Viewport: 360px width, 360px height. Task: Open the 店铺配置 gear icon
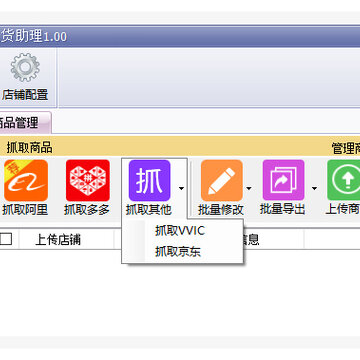(x=25, y=68)
